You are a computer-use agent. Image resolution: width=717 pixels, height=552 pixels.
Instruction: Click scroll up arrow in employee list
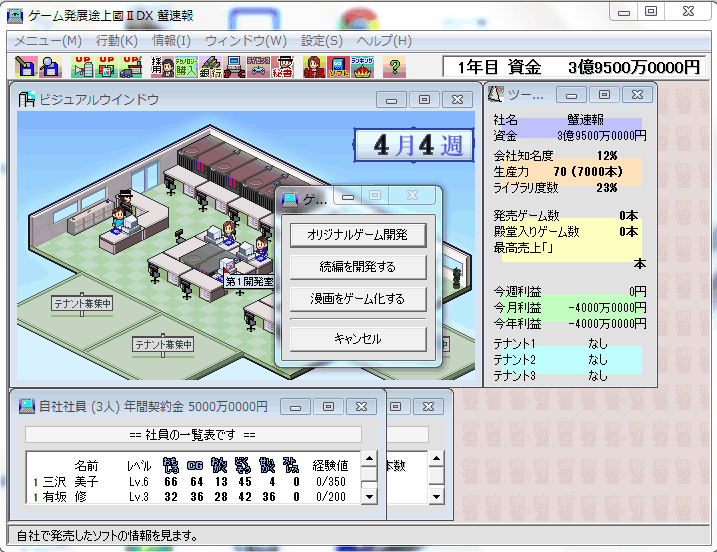369,459
